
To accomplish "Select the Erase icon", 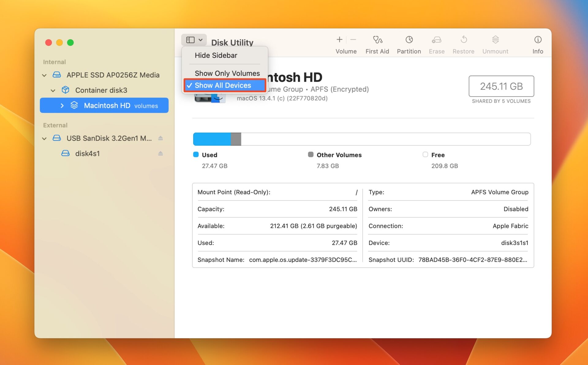I will coord(436,44).
